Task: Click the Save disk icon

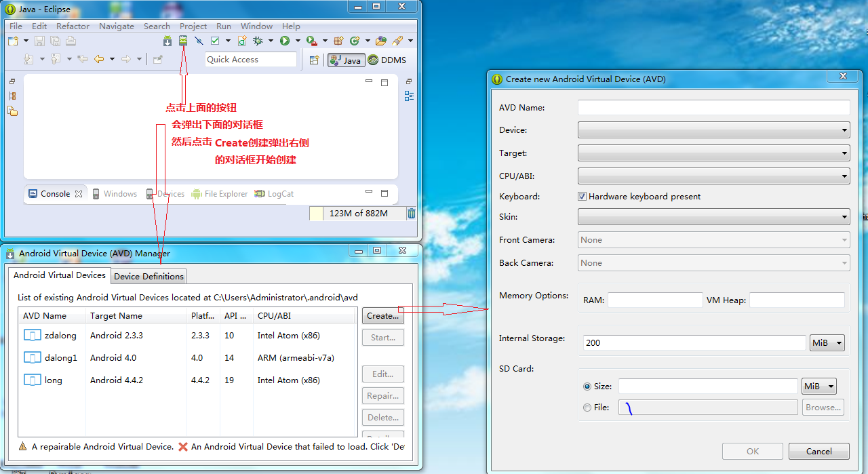Action: click(x=39, y=41)
